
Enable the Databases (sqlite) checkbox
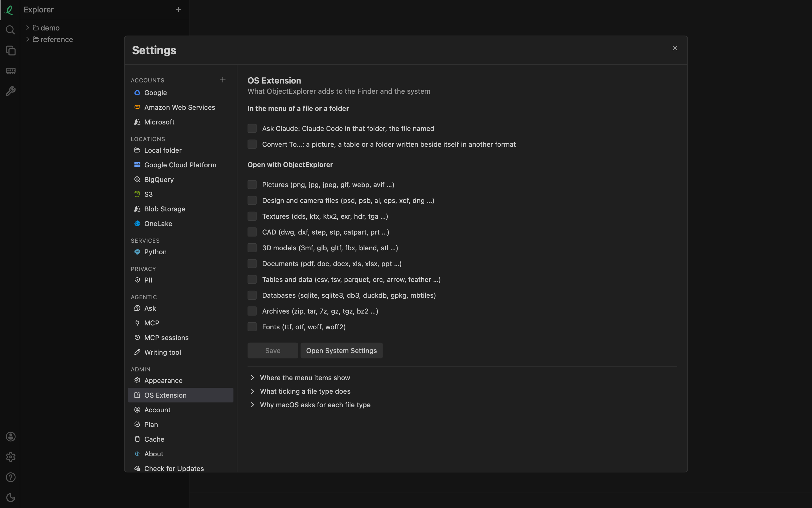pos(252,295)
